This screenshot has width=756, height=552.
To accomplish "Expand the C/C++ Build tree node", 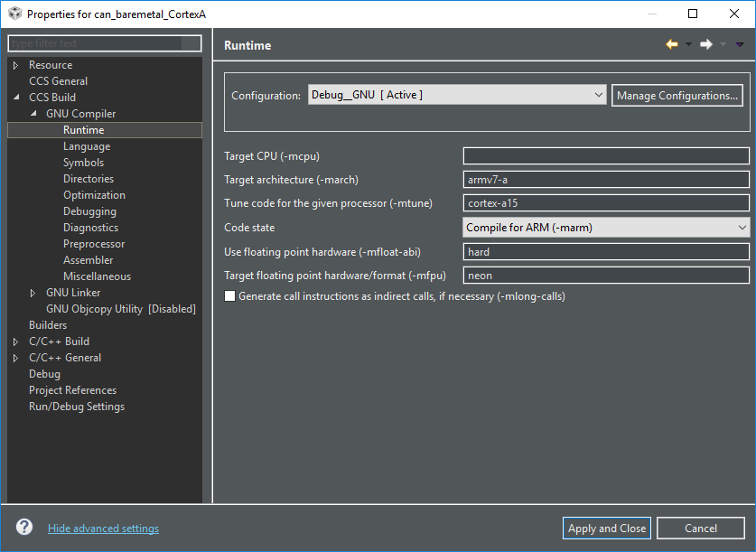I will click(16, 341).
